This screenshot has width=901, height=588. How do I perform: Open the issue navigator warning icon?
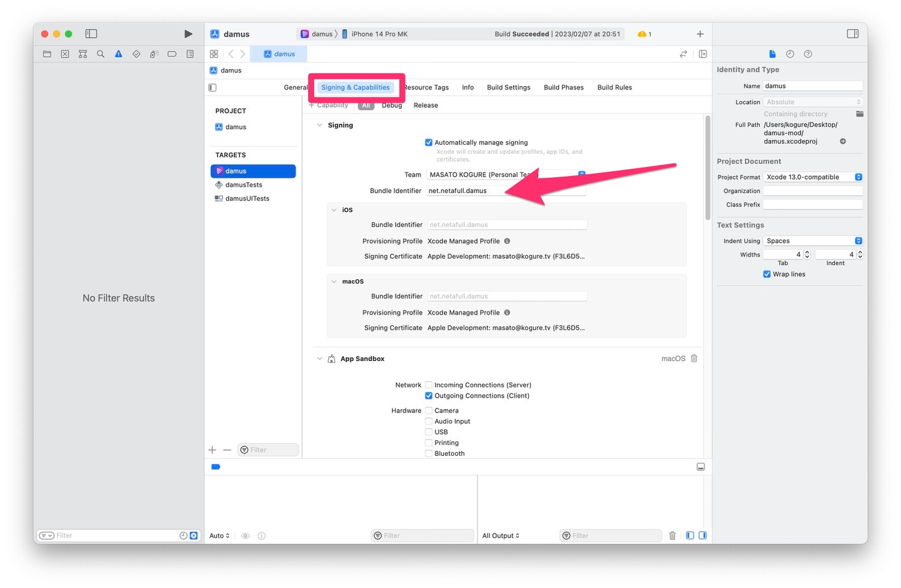(x=118, y=54)
